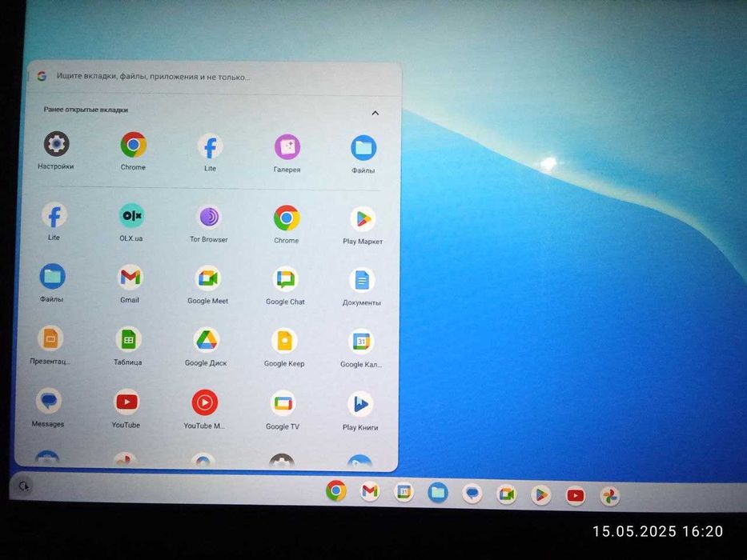Open Google Photos from the shelf
The image size is (747, 560).
pyautogui.click(x=610, y=497)
